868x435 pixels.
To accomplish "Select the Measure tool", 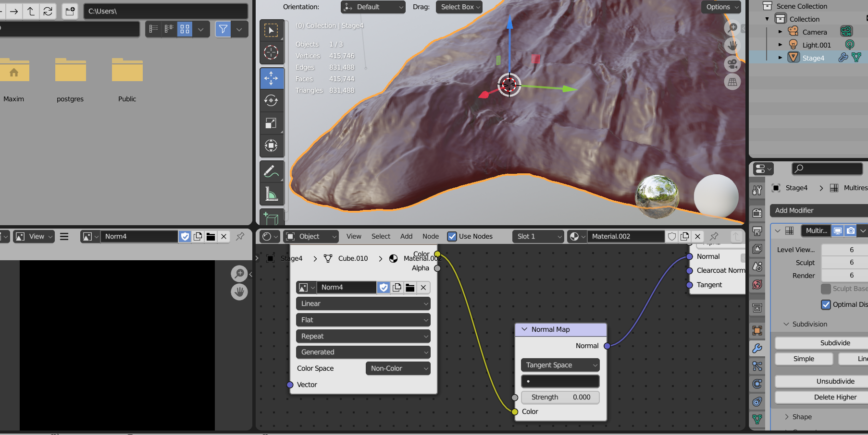I will point(272,194).
